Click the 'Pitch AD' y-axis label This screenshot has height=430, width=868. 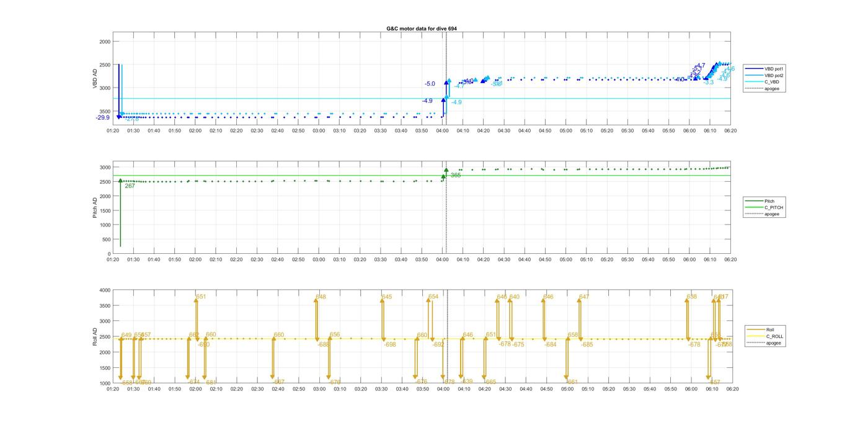[x=95, y=208]
